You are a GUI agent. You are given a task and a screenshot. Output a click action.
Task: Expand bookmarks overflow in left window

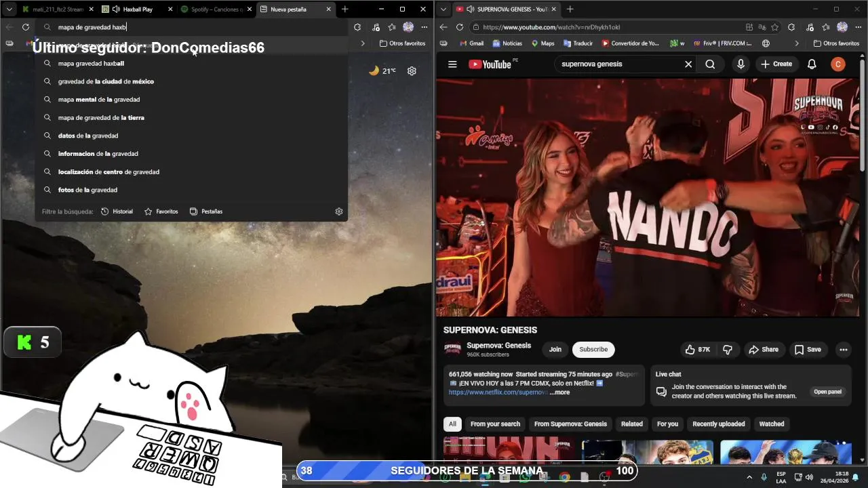pyautogui.click(x=363, y=43)
